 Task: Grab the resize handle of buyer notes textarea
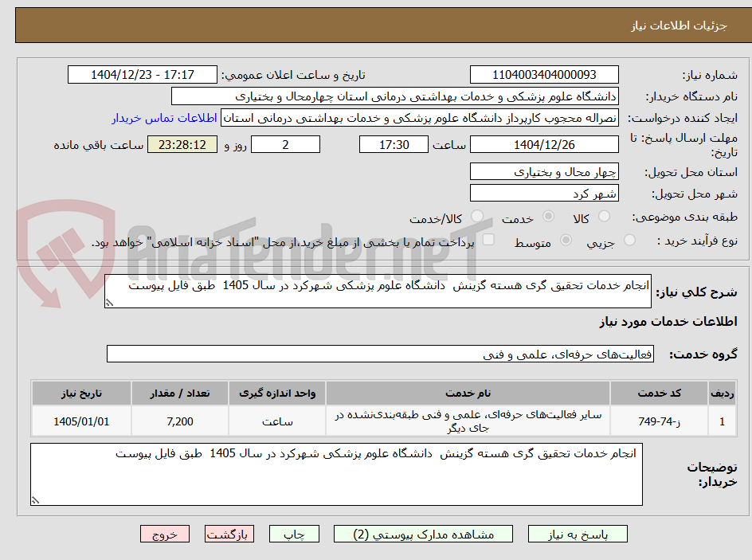tap(35, 500)
